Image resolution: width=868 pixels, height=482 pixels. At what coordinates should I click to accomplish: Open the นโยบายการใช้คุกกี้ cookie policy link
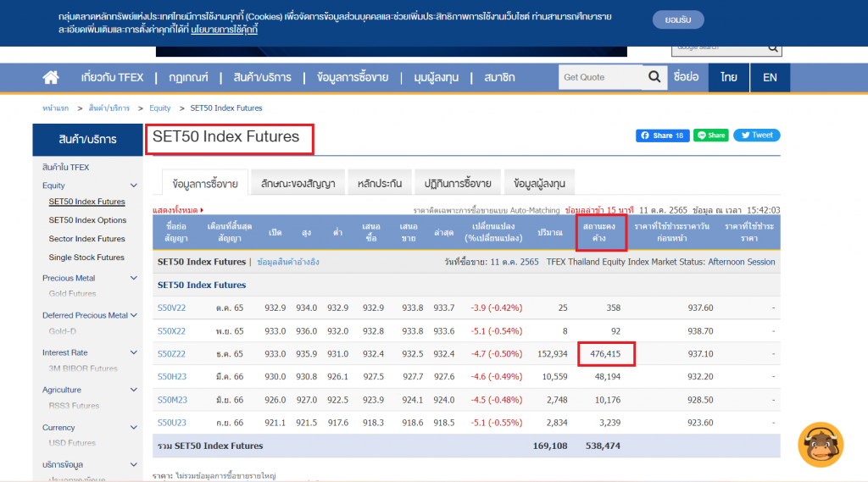pyautogui.click(x=224, y=30)
